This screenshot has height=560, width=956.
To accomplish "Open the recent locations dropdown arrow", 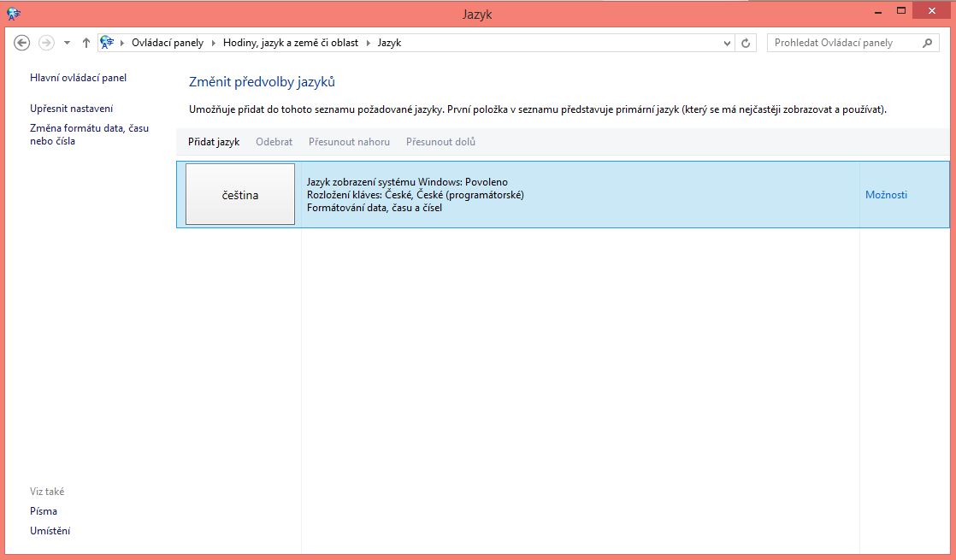I will [x=67, y=43].
